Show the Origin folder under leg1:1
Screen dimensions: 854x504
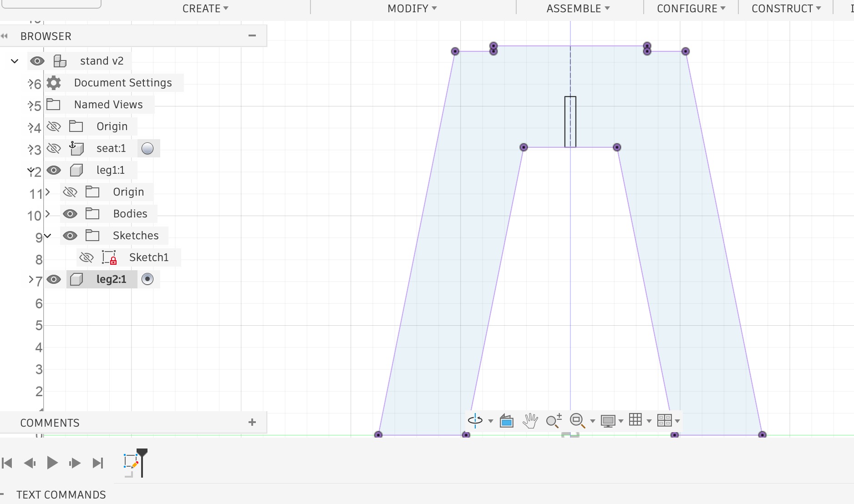[70, 192]
